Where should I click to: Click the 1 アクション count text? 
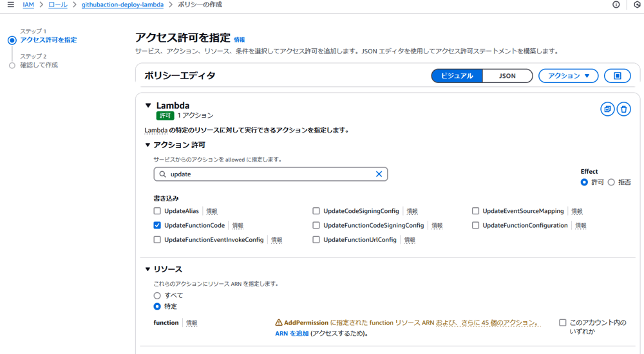pyautogui.click(x=195, y=115)
